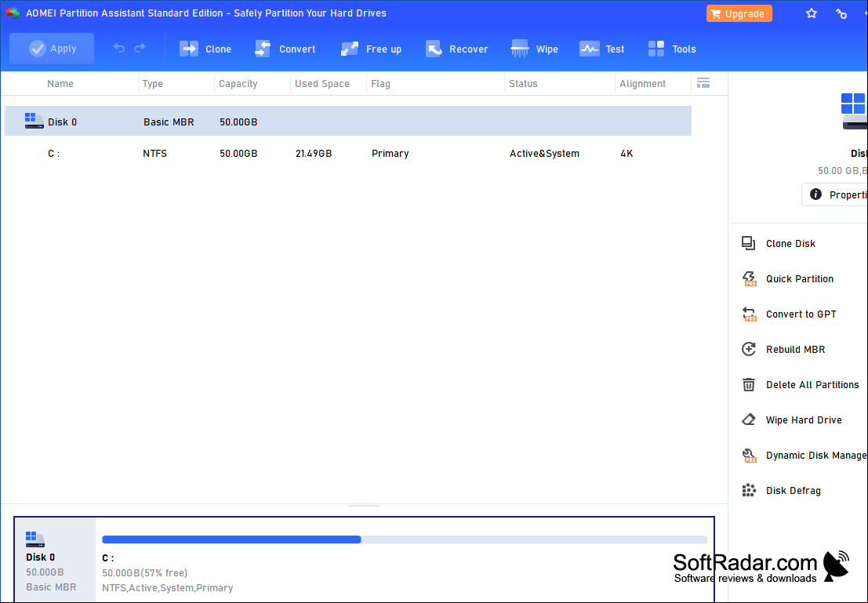Image resolution: width=868 pixels, height=603 pixels.
Task: Click the Apply button
Action: [x=52, y=49]
